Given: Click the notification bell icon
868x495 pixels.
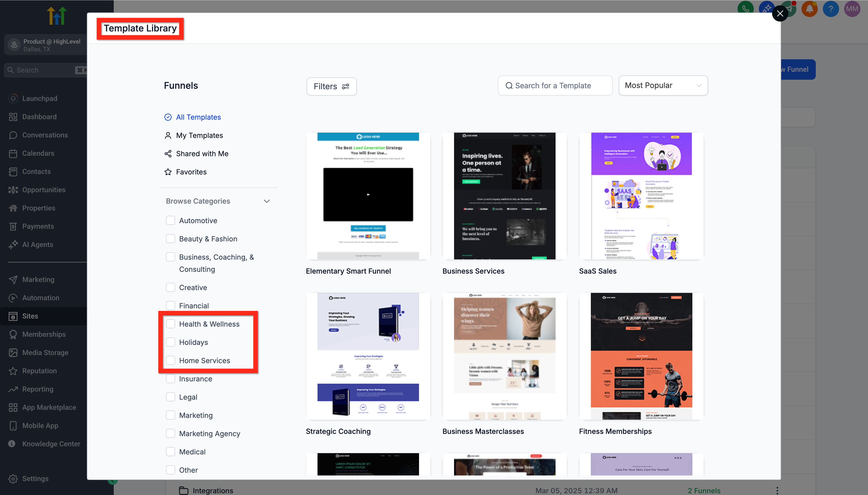Looking at the screenshot, I should pyautogui.click(x=809, y=9).
